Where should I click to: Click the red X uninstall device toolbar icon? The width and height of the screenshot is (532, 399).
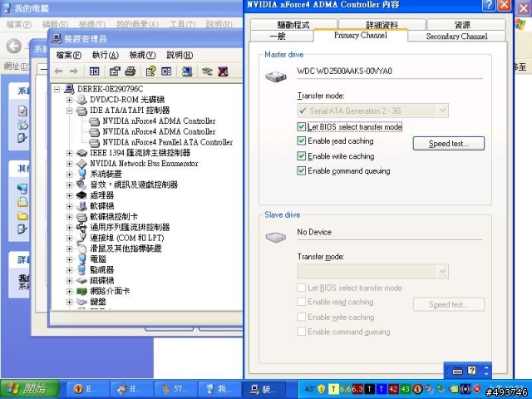tap(223, 71)
